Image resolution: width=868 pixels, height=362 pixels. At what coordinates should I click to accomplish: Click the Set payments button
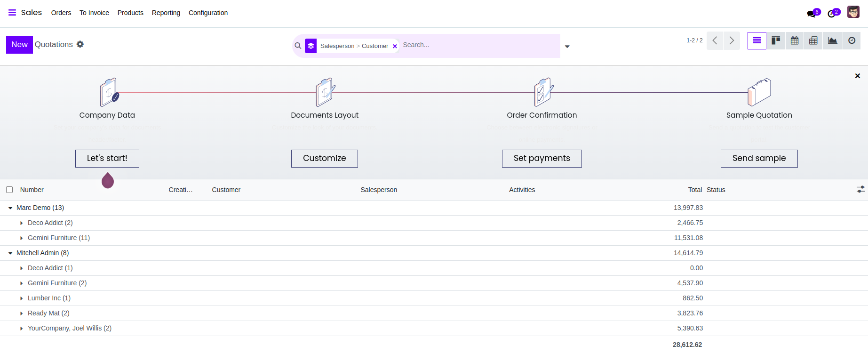click(542, 159)
